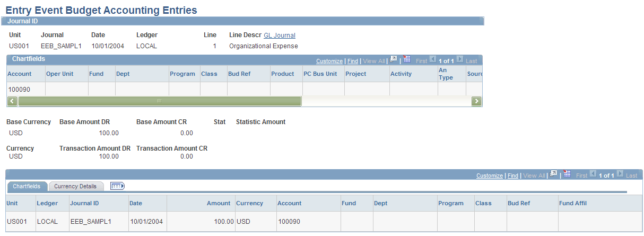Click the Chartfields grid horizontal scrollbar thumb

click(160, 101)
